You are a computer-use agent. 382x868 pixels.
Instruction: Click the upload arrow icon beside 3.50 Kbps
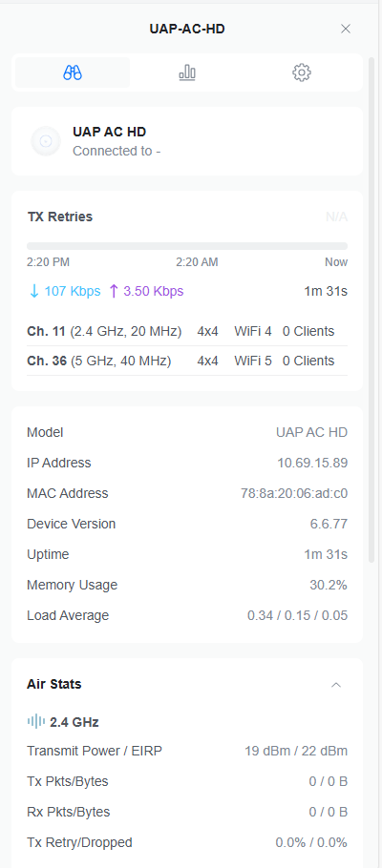(113, 291)
